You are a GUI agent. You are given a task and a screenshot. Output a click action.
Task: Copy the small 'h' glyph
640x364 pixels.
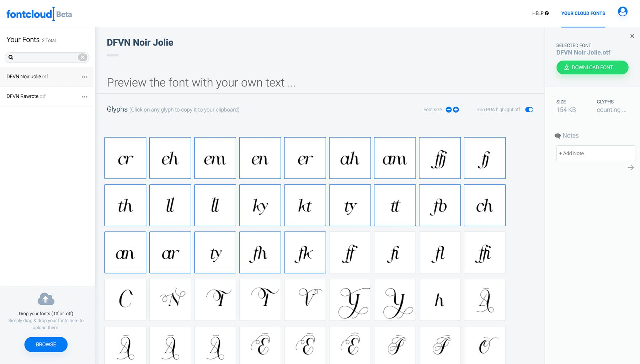coord(440,300)
